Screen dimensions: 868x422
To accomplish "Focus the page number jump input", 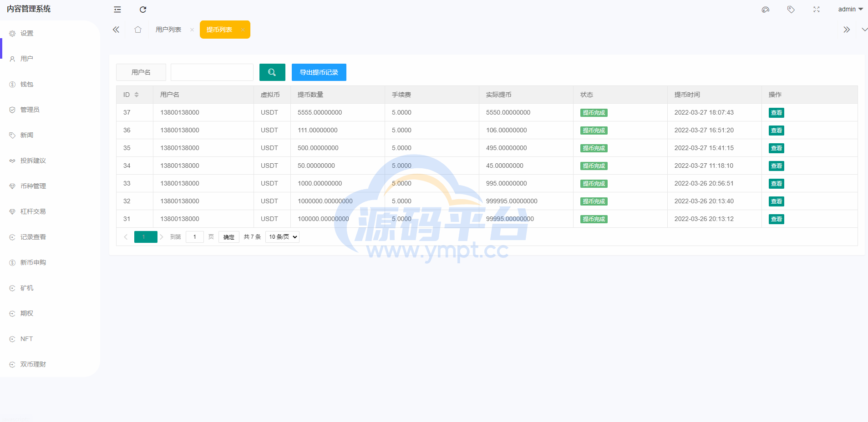I will 195,237.
